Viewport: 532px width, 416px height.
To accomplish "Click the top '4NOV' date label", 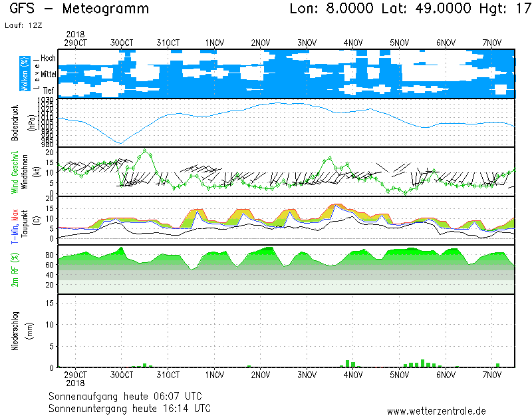I will (353, 43).
